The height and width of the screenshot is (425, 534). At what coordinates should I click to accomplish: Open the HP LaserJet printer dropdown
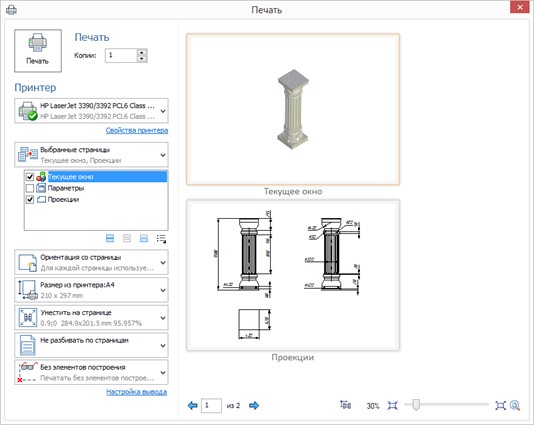(91, 111)
